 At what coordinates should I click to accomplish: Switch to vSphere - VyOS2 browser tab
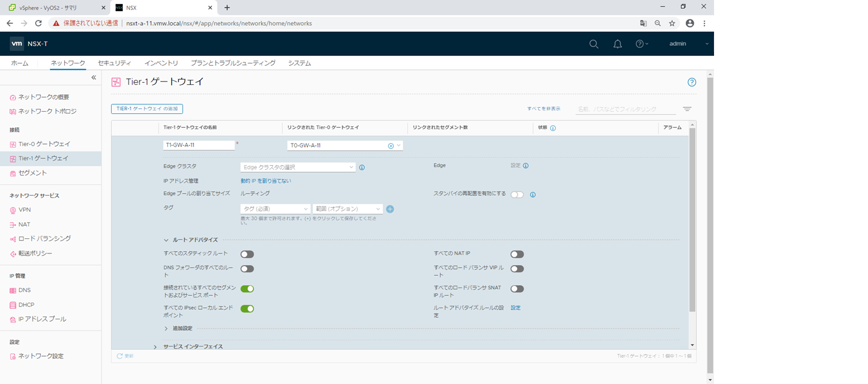pos(55,8)
